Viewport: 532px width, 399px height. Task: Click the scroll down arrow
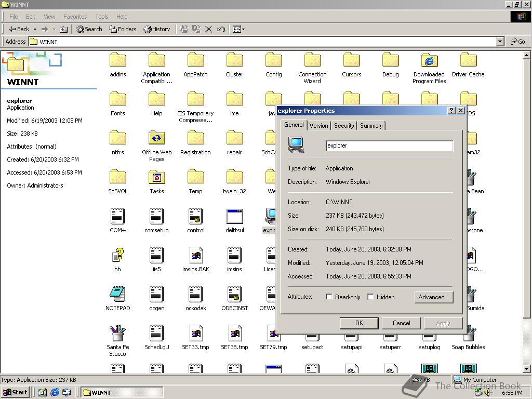[x=526, y=369]
